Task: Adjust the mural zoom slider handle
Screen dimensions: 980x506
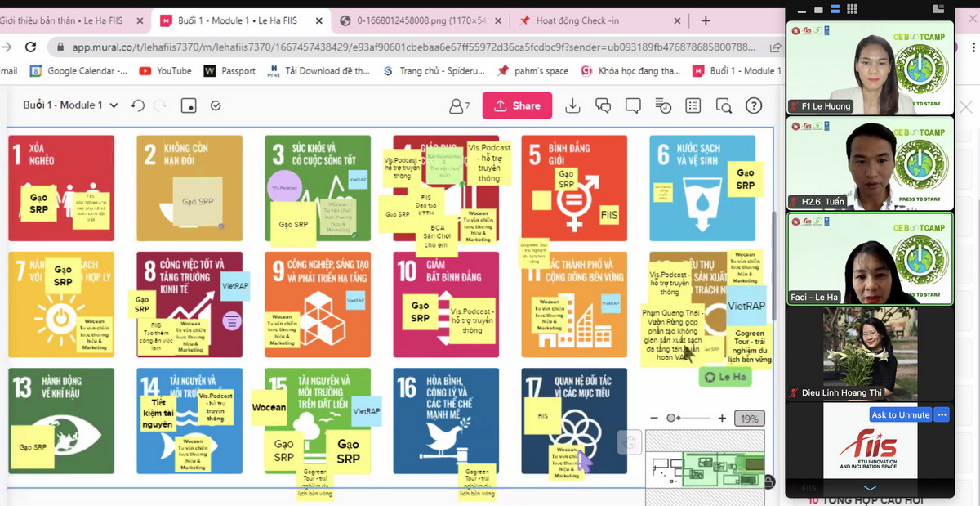Action: pyautogui.click(x=671, y=419)
